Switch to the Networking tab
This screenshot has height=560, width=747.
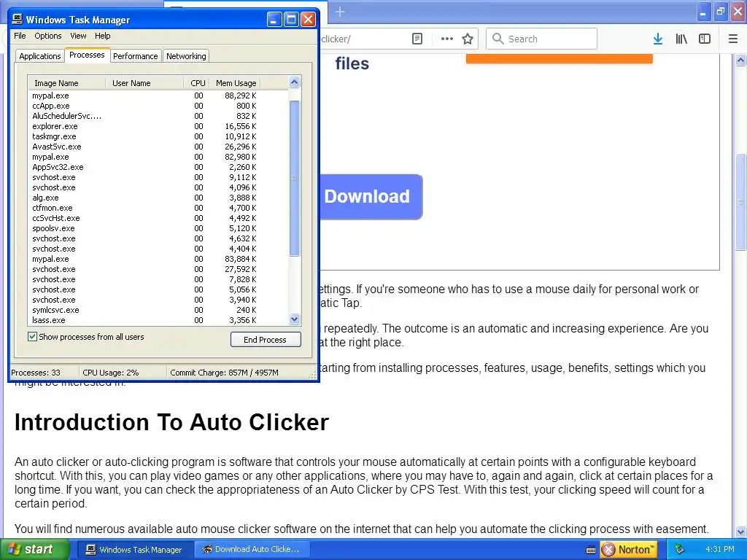click(186, 56)
